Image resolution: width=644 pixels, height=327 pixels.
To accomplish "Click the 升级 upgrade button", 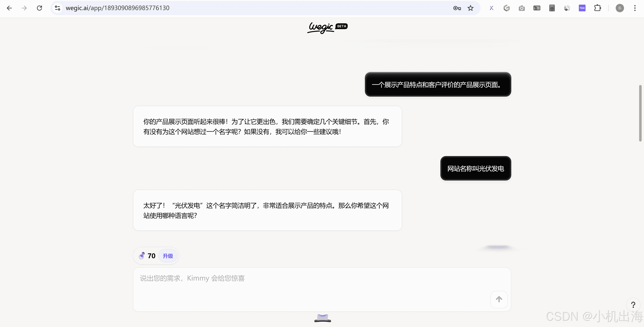I will [168, 256].
